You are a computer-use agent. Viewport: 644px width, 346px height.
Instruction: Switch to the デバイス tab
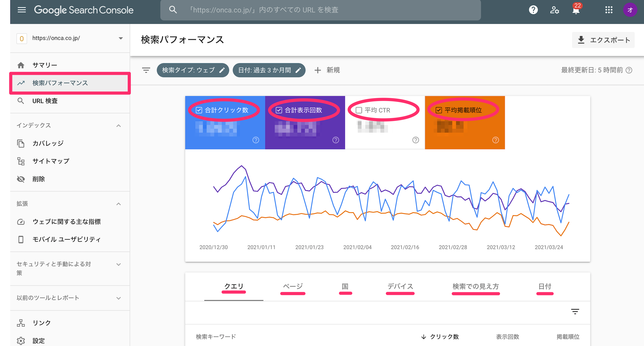click(x=400, y=286)
